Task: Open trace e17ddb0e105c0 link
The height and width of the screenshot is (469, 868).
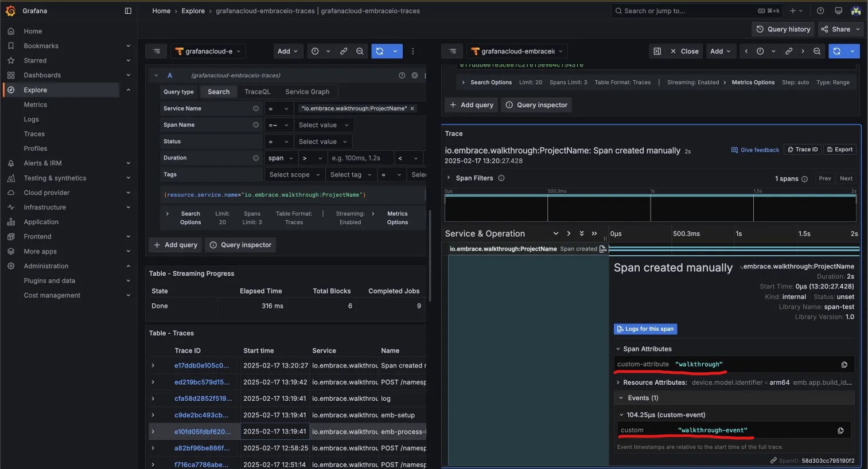Action: [201, 366]
